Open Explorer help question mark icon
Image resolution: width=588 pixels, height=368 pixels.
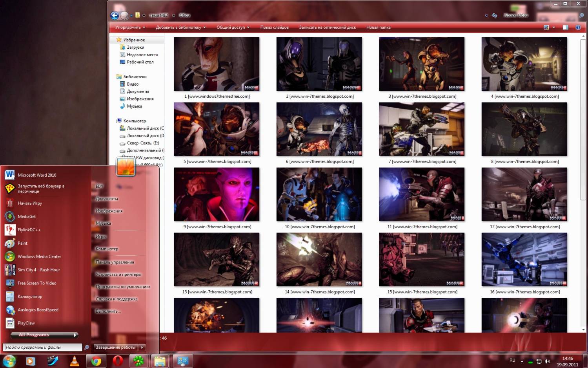pyautogui.click(x=578, y=27)
